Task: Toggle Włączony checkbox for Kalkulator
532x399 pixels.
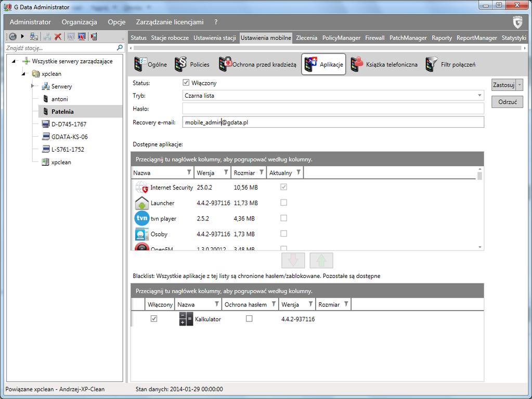Action: (154, 318)
